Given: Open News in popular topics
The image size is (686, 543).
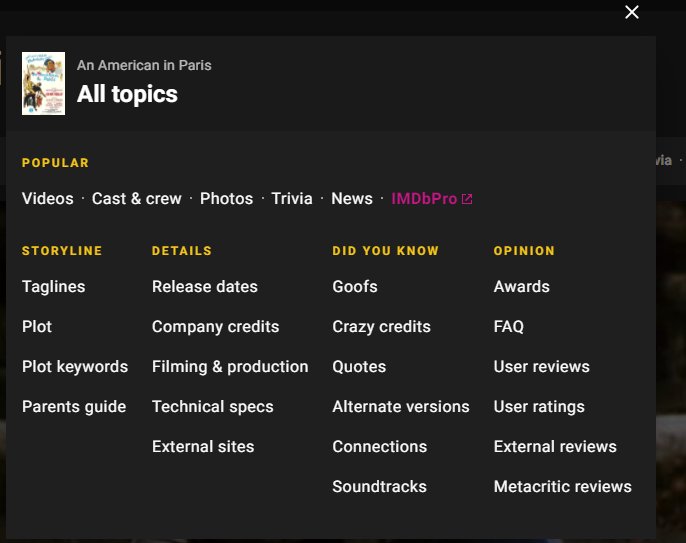Looking at the screenshot, I should click(351, 199).
